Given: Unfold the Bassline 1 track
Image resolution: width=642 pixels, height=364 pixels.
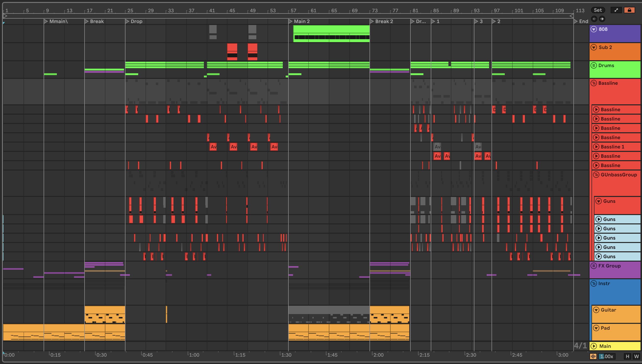Looking at the screenshot, I should coord(596,147).
